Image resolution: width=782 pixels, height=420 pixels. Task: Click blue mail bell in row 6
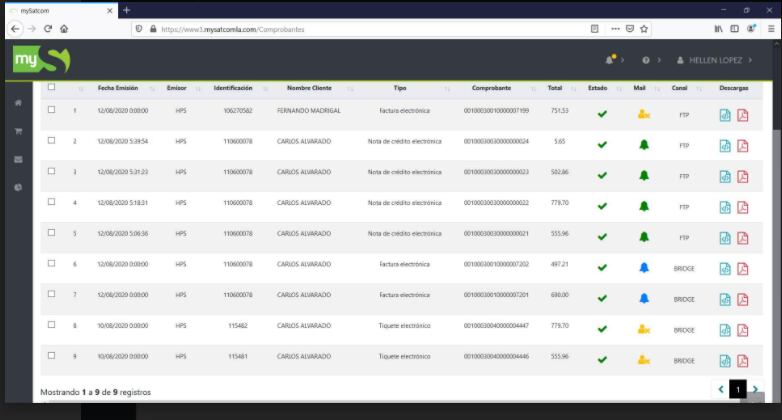644,269
